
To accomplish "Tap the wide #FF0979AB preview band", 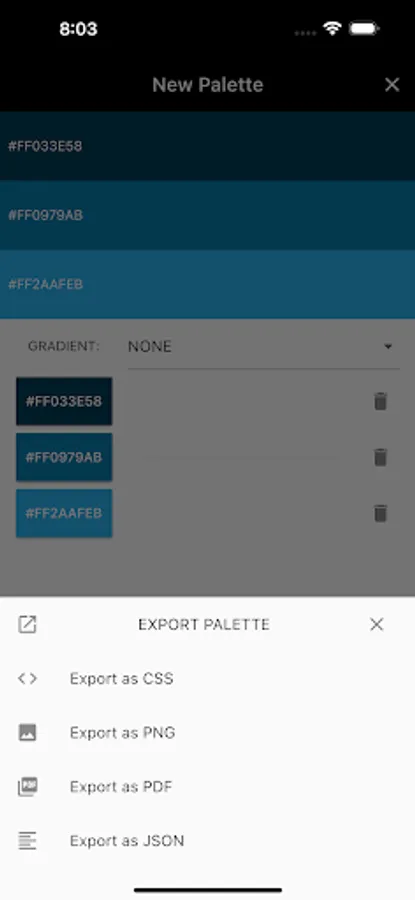I will [207, 215].
